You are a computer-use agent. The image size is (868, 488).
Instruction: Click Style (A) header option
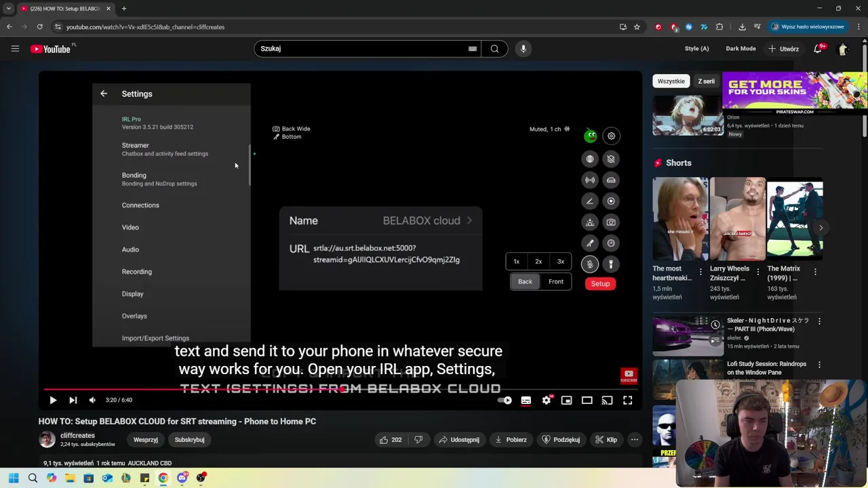[696, 49]
